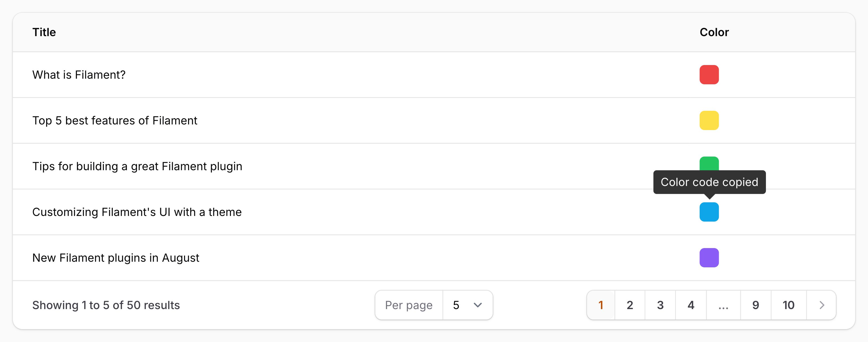Open the Per page dropdown
Image resolution: width=868 pixels, height=342 pixels.
click(x=467, y=305)
